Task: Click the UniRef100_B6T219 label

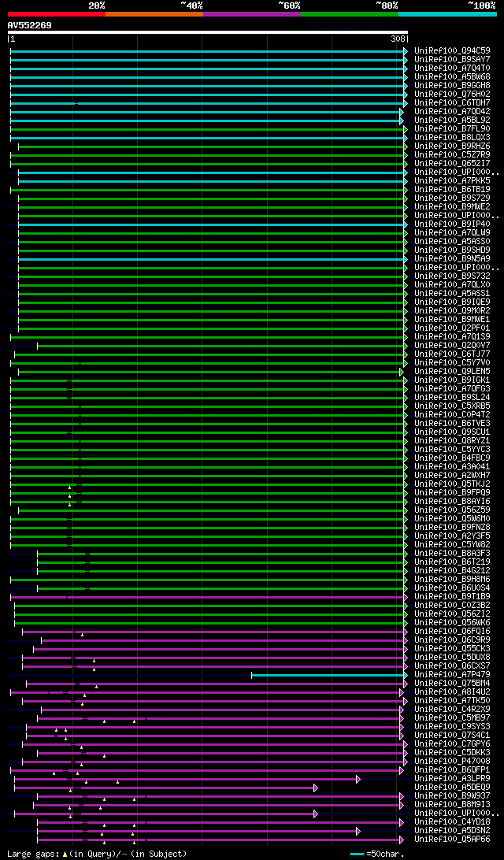Action: pos(453,562)
